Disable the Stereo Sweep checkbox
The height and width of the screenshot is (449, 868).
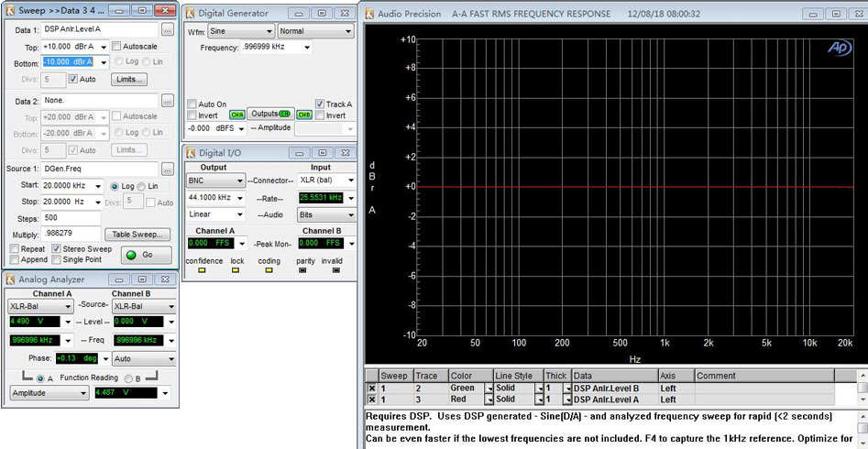(57, 249)
